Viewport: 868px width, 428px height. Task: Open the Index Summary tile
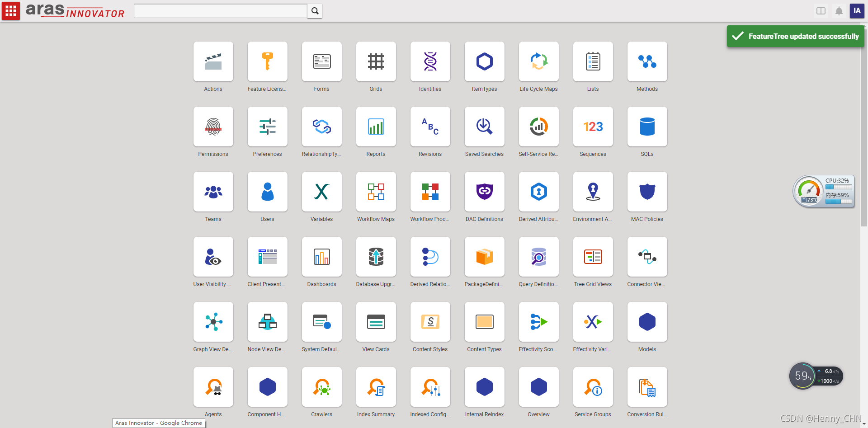(376, 387)
